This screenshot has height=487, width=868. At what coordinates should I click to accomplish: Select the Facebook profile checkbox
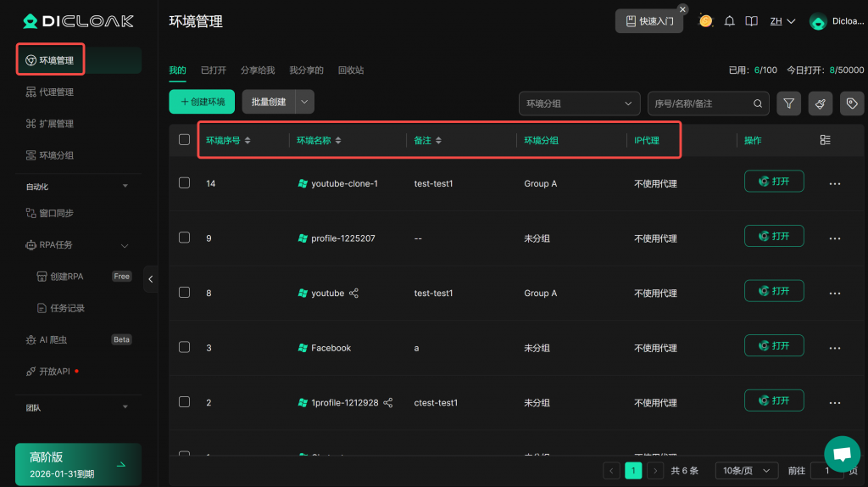pyautogui.click(x=184, y=348)
